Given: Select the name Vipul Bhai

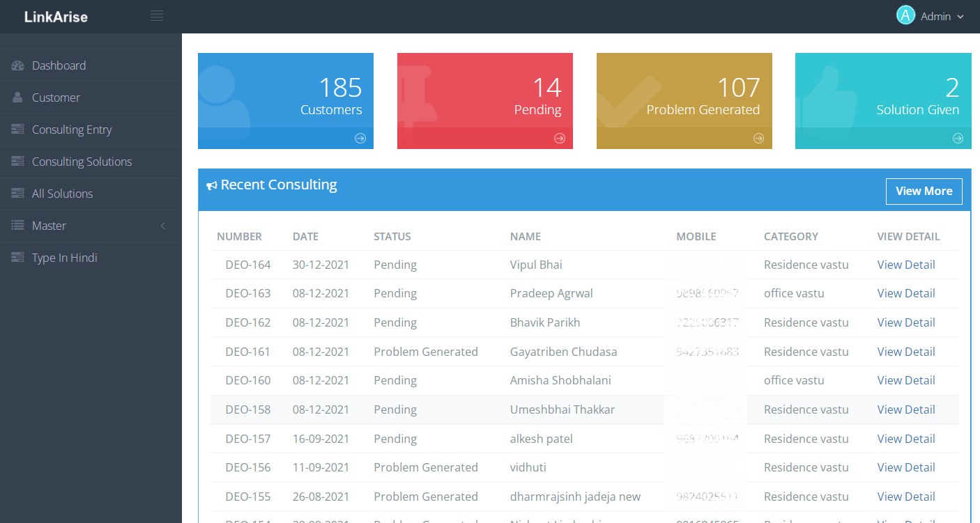Looking at the screenshot, I should [536, 265].
